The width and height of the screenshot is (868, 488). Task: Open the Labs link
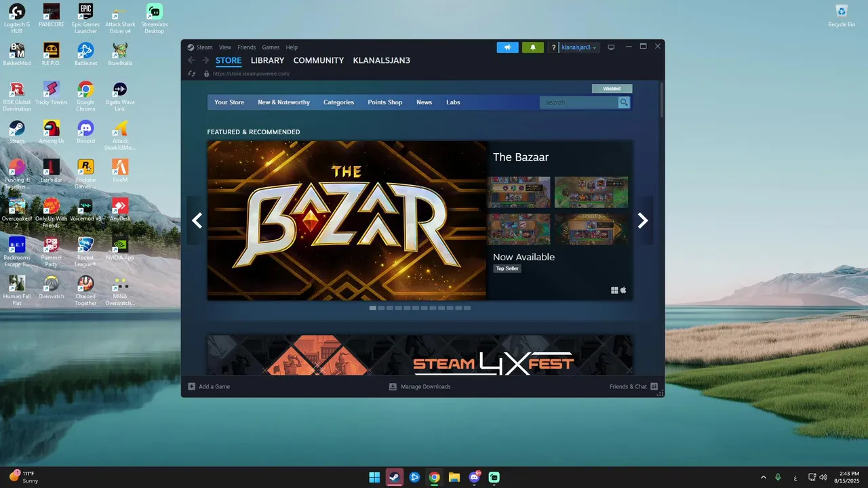[x=453, y=102]
